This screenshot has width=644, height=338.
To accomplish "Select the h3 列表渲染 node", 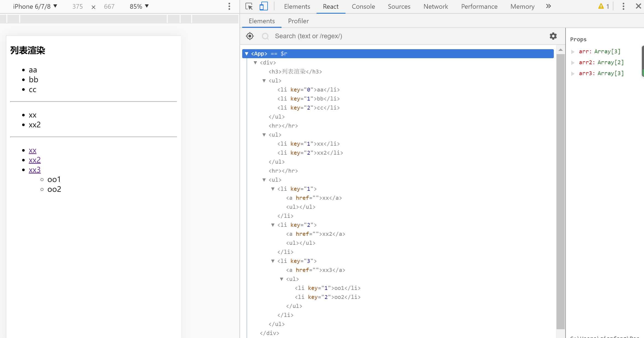I will tap(295, 72).
